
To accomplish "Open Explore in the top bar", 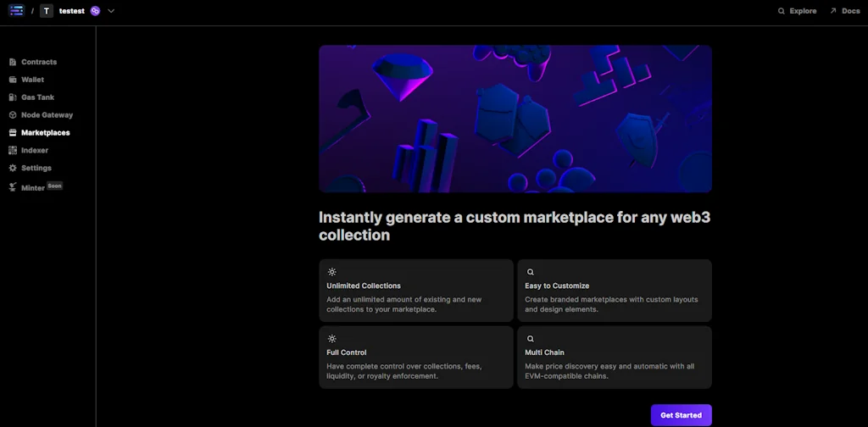I will point(802,11).
